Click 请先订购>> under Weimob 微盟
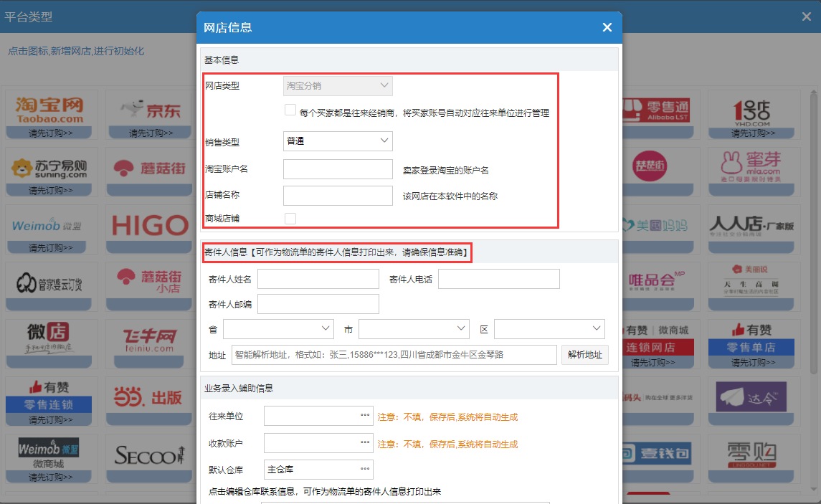 (50, 247)
